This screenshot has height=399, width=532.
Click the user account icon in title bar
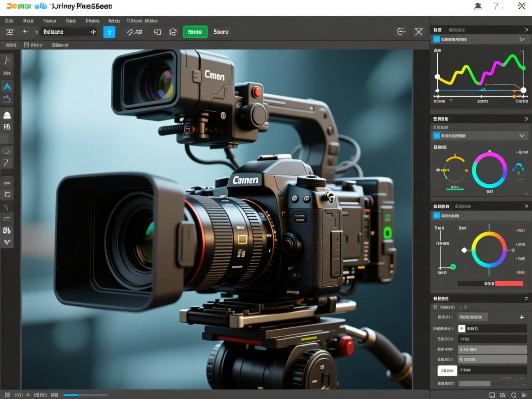tap(478, 6)
